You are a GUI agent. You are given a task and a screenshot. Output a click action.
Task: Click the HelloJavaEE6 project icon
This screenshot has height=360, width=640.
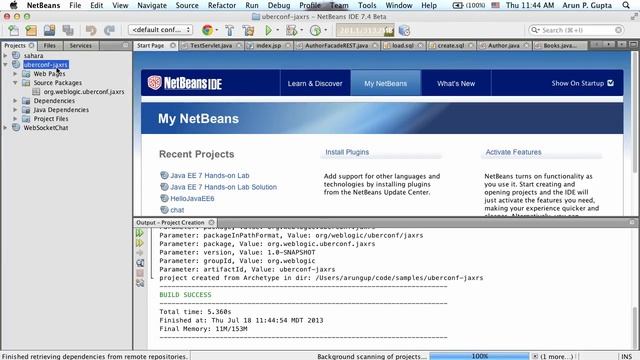[x=164, y=198]
